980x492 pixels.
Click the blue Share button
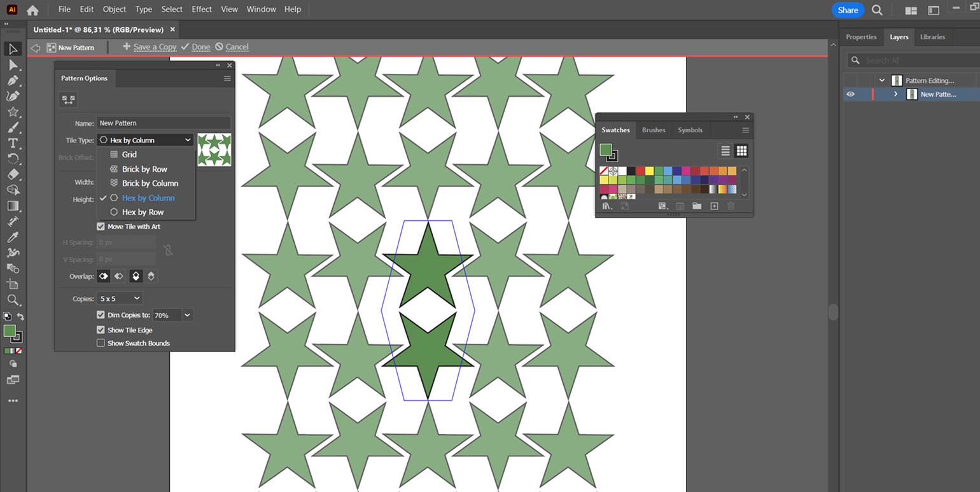pos(848,10)
